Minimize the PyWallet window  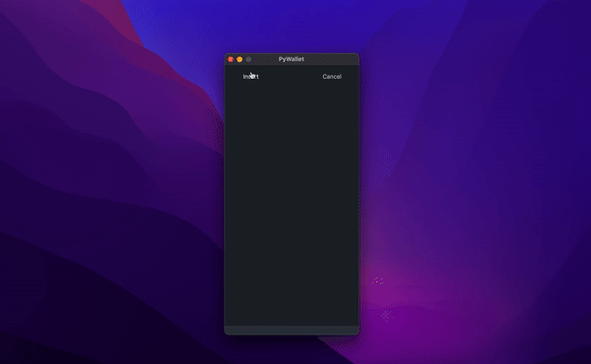click(239, 59)
